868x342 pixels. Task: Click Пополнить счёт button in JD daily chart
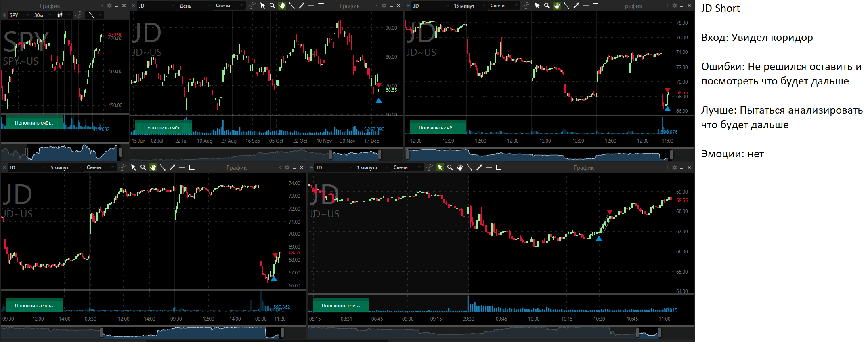(164, 127)
